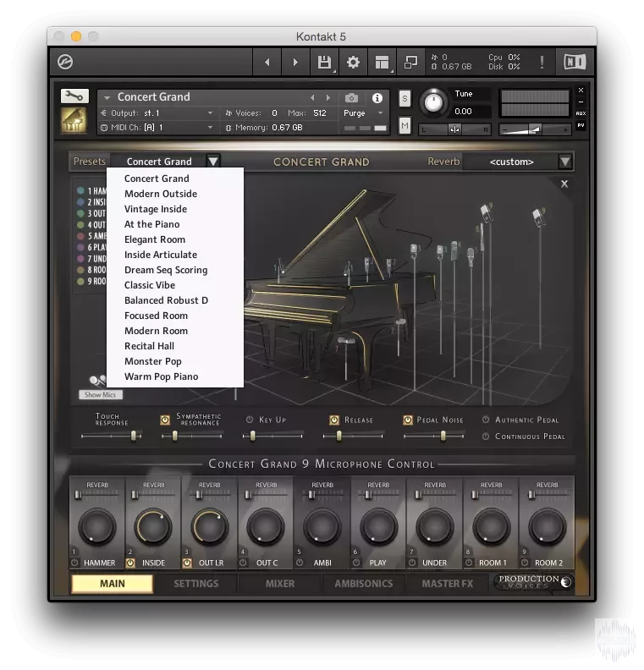
Task: Click Production Voices logo
Action: pyautogui.click(x=534, y=581)
